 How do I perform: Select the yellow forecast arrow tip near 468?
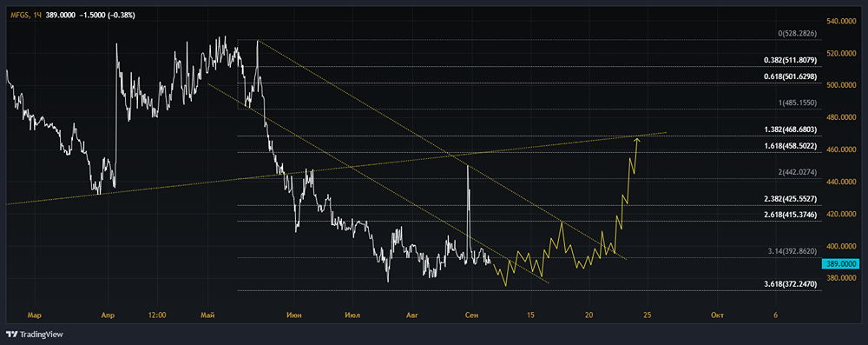638,139
